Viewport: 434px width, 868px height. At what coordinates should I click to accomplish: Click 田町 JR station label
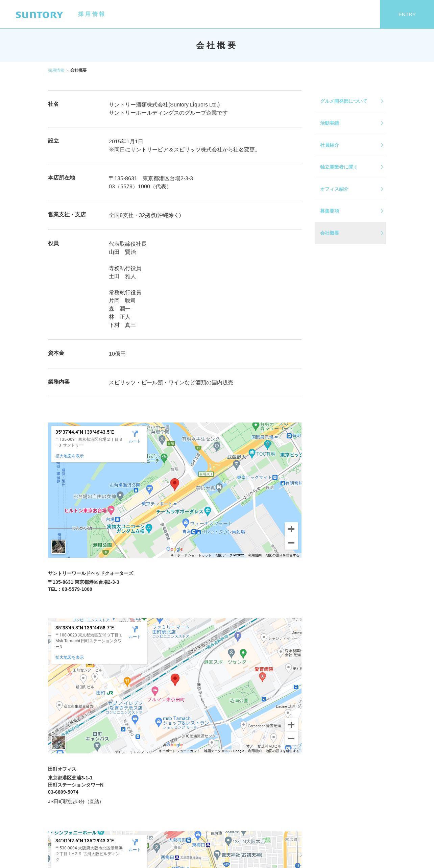coord(104,693)
